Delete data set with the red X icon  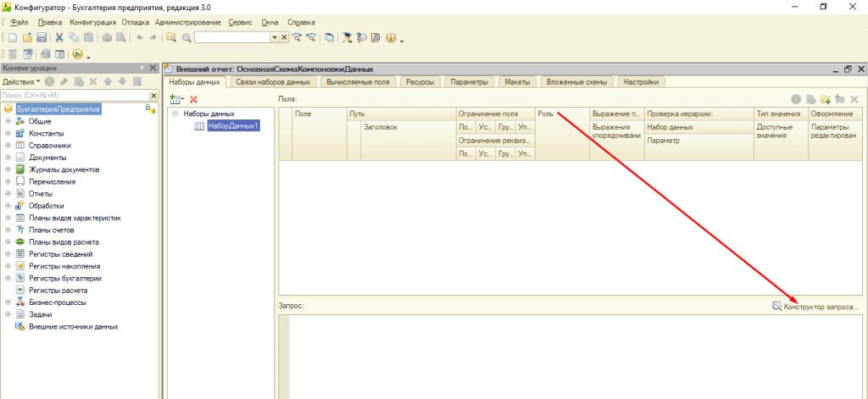click(193, 99)
